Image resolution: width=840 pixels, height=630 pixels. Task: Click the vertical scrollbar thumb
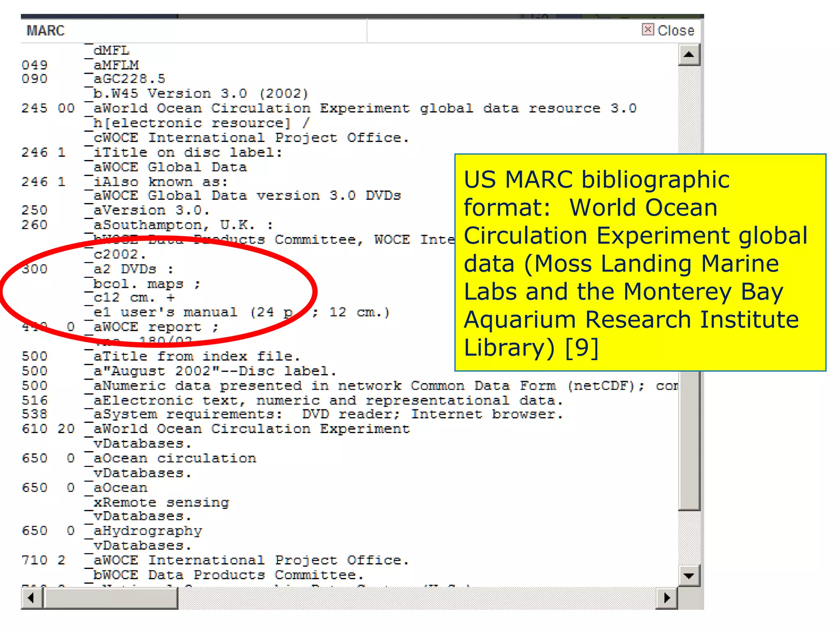(x=689, y=441)
